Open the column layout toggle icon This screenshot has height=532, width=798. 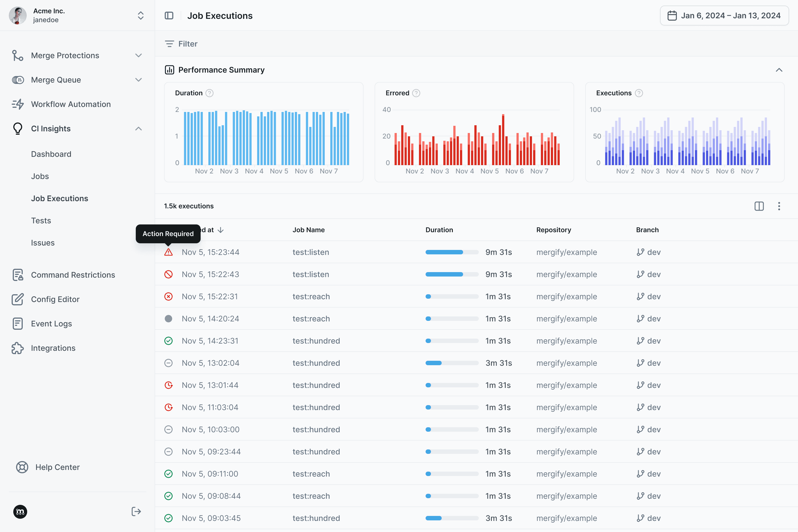[759, 206]
